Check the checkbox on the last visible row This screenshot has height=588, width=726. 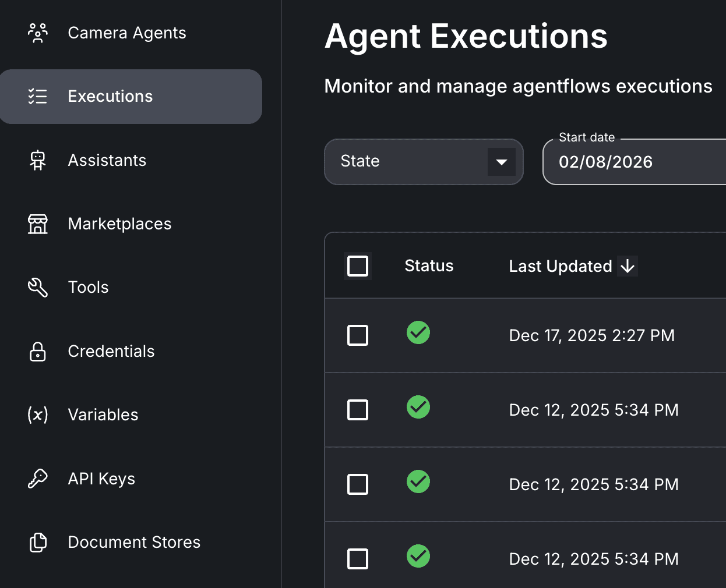(357, 558)
